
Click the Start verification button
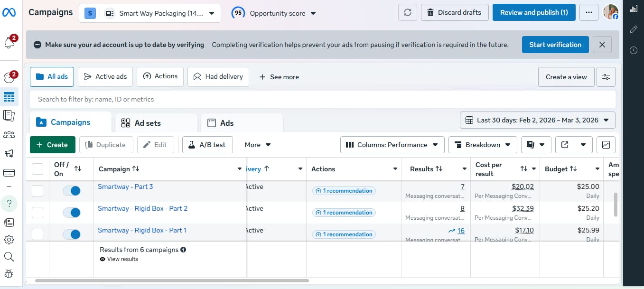pyautogui.click(x=555, y=45)
